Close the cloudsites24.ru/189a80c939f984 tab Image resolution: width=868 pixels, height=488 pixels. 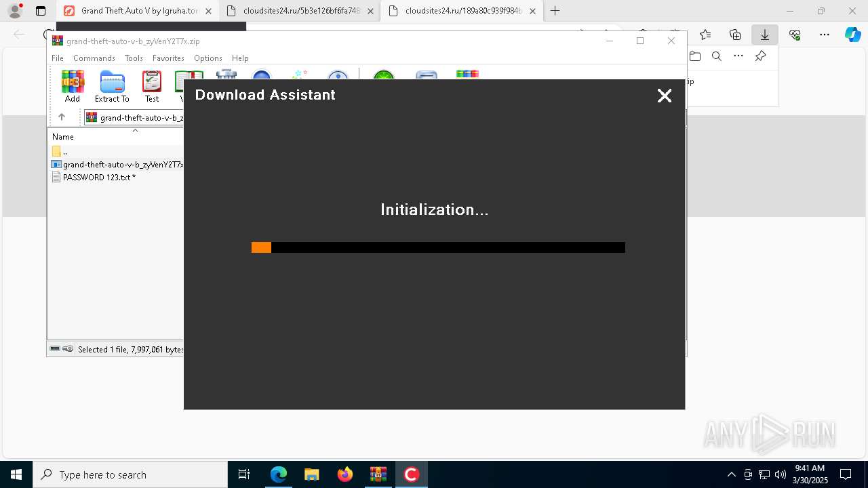pyautogui.click(x=532, y=11)
